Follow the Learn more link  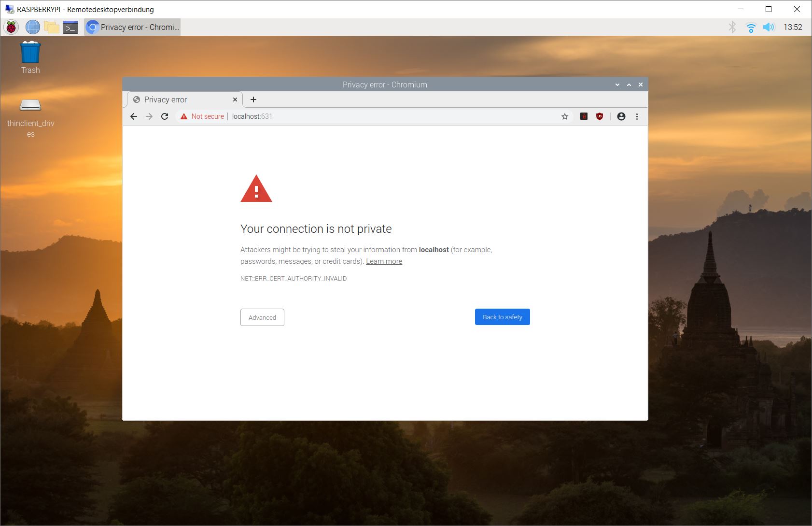point(384,261)
